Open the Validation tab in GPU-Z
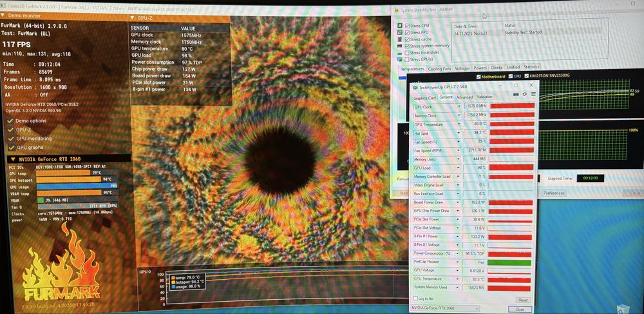 coord(485,97)
